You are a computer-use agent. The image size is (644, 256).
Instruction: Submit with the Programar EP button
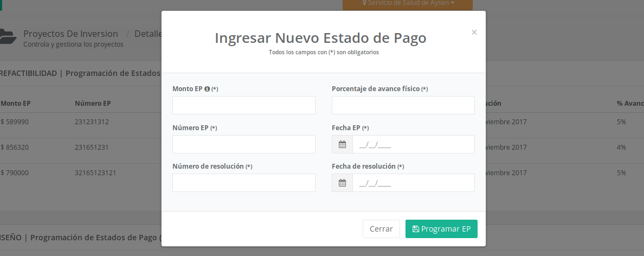click(441, 229)
